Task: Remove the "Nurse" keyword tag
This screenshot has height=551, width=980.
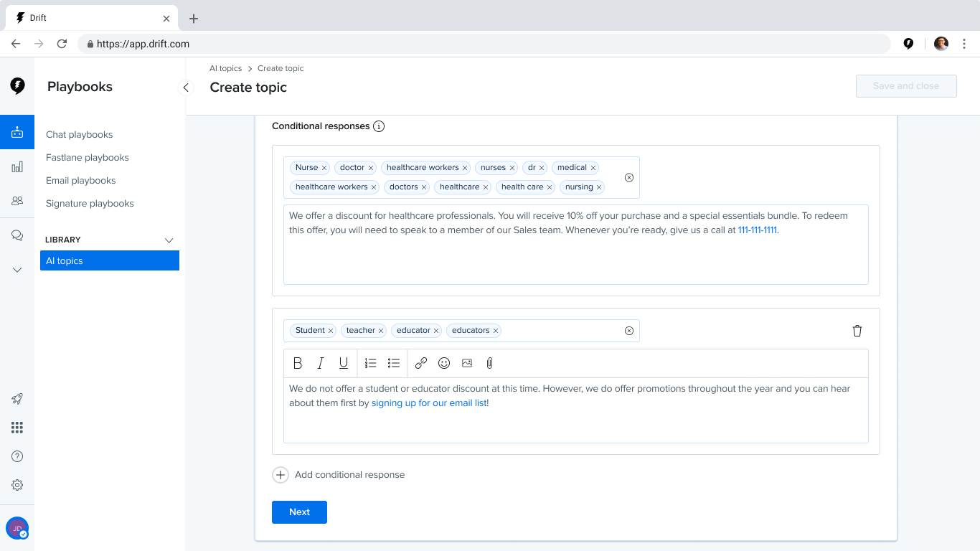Action: click(324, 168)
